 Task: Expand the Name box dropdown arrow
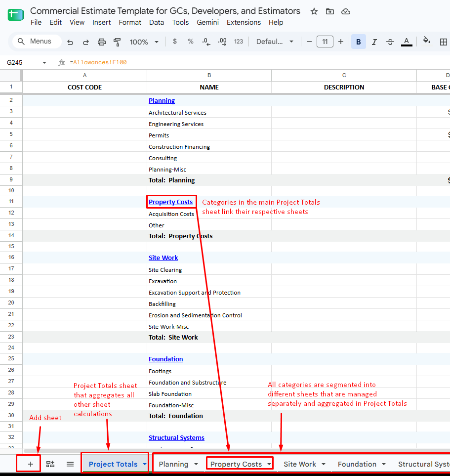point(44,63)
